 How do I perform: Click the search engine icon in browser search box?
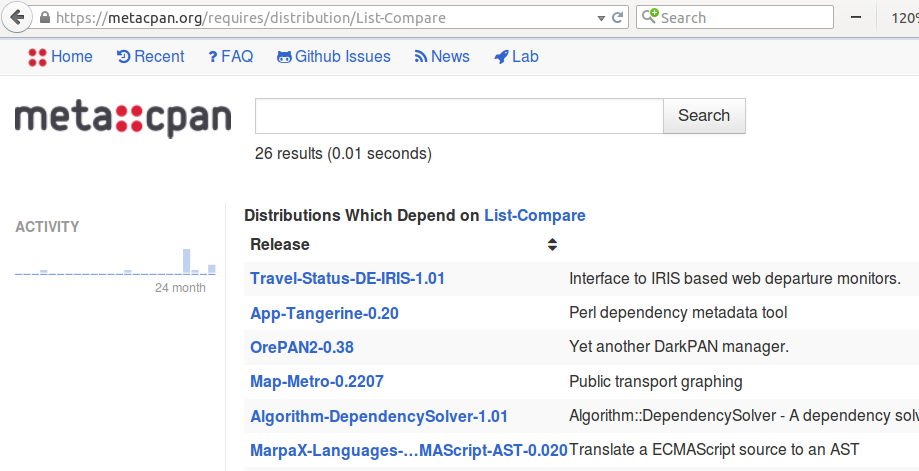point(650,17)
